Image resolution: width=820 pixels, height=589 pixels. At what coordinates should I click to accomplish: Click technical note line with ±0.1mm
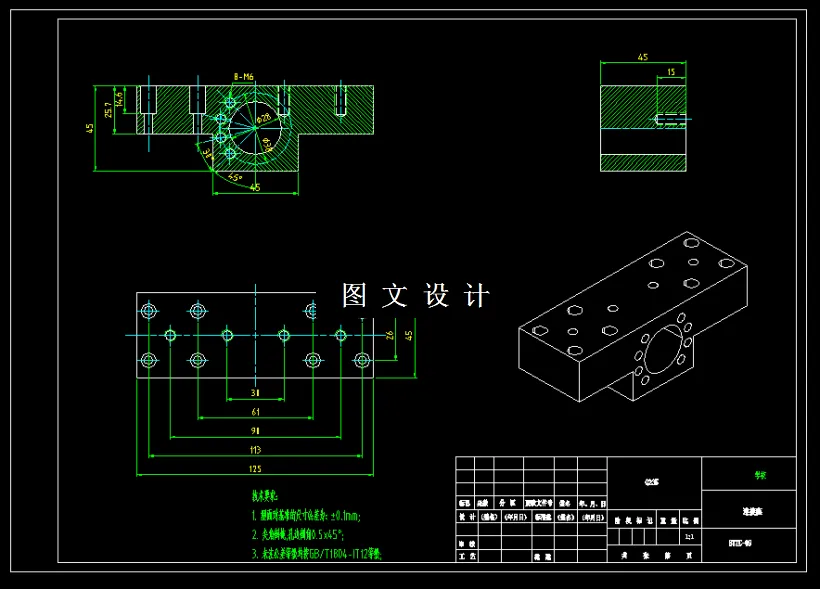pyautogui.click(x=306, y=516)
